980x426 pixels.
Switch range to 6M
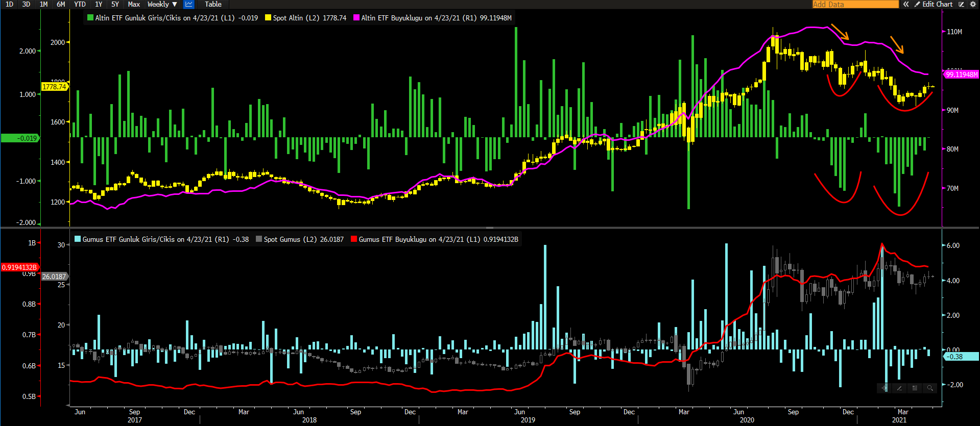pyautogui.click(x=61, y=4)
